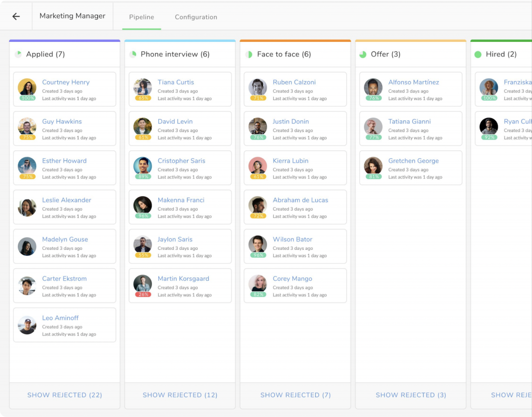Click Courtney Henry's profile photo

27,89
